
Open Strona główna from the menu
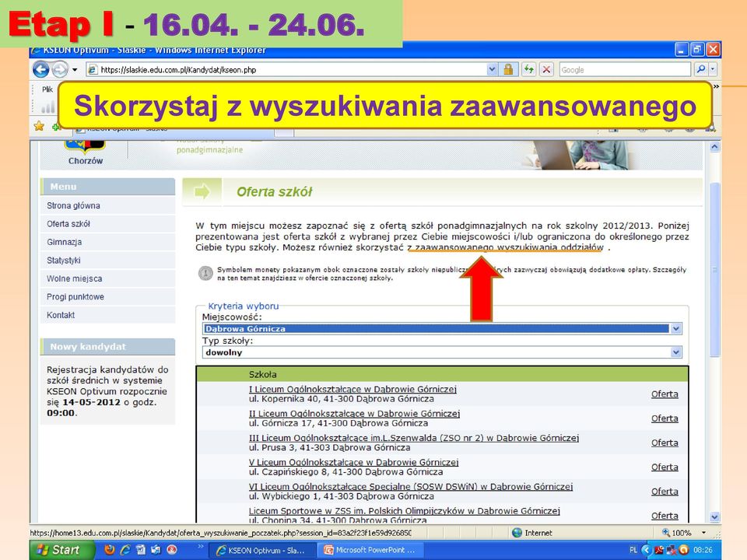point(73,205)
